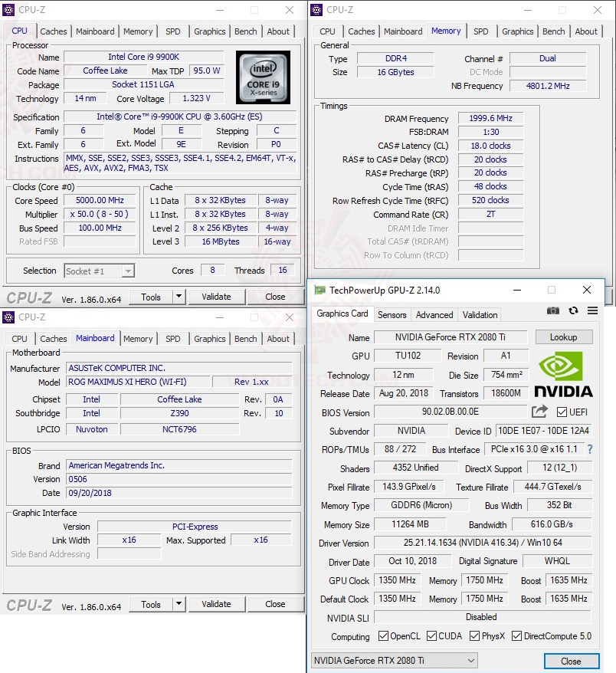This screenshot has width=616, height=673.
Task: Click the motherboard model ROG MAXIMUS XI HERO (WI-FI)
Action: point(138,382)
